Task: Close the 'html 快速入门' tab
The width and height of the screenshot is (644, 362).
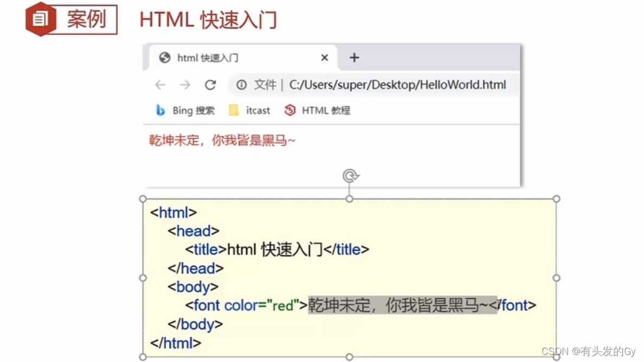Action: [x=325, y=58]
